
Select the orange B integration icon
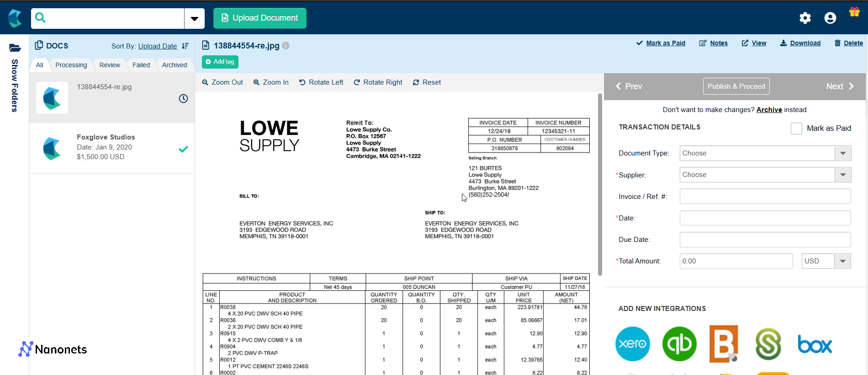pyautogui.click(x=724, y=344)
